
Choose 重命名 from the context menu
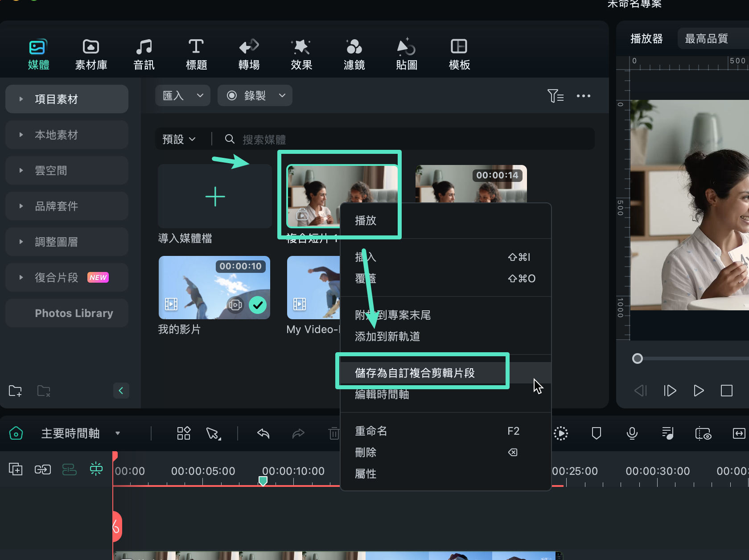446,431
